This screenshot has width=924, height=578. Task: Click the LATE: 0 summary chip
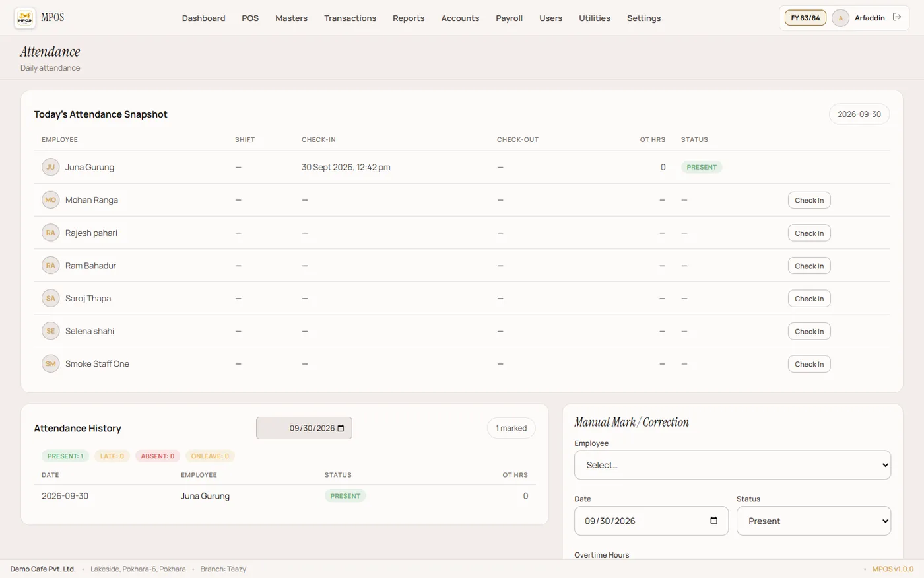(112, 456)
